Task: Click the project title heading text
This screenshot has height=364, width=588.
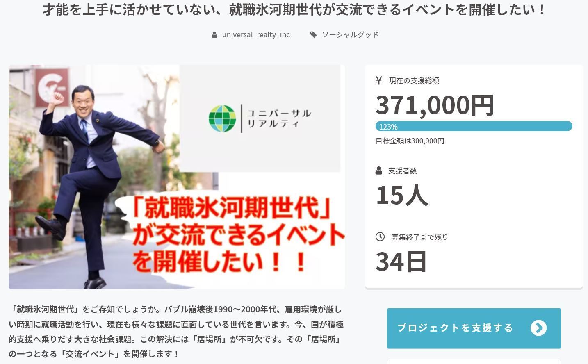Action: point(294,9)
